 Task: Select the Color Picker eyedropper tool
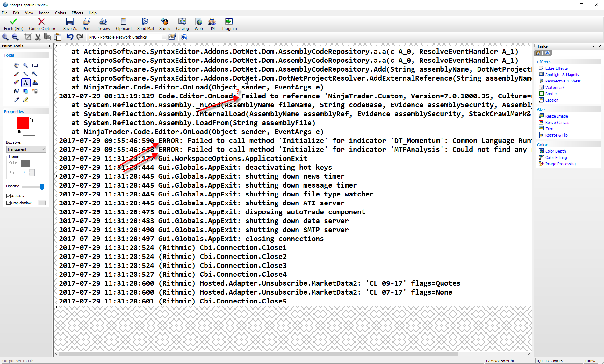coord(17,100)
